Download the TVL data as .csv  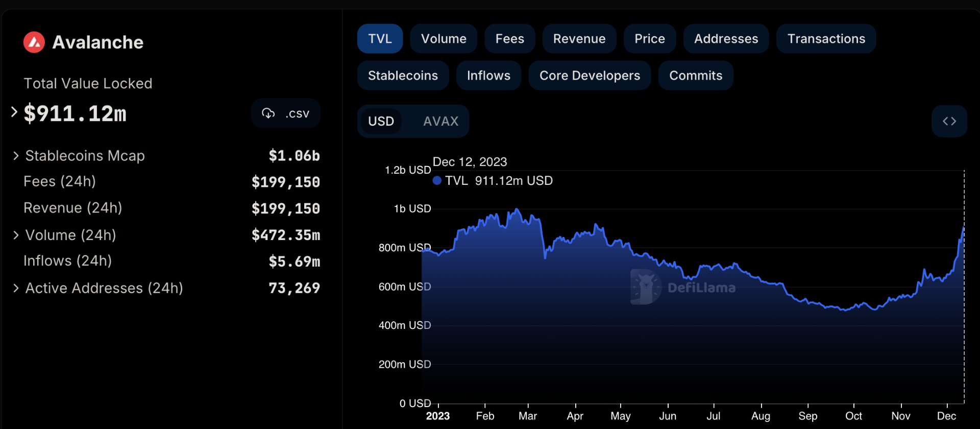point(286,113)
